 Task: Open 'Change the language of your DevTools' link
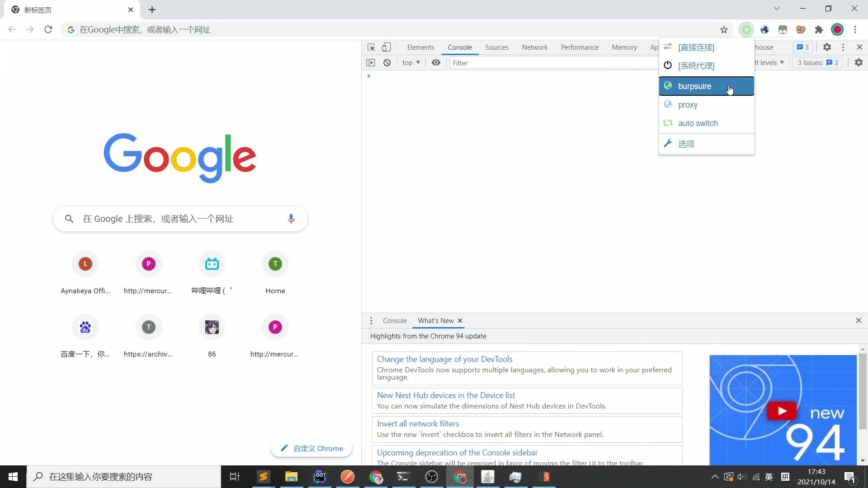[444, 359]
